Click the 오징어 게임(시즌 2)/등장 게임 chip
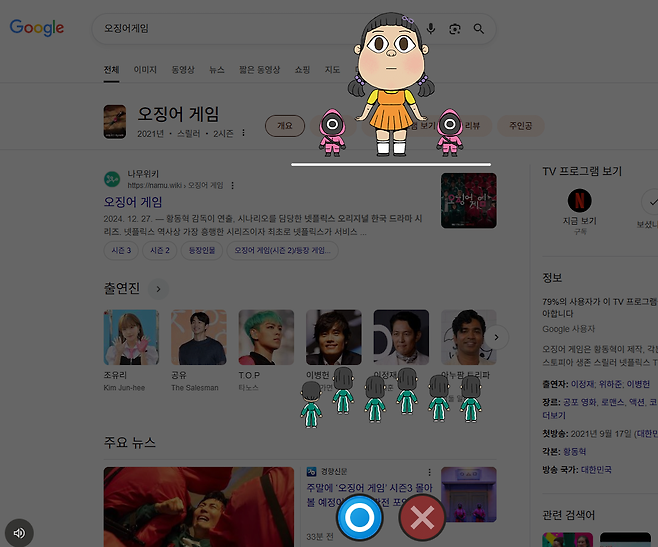The image size is (658, 547). [282, 250]
